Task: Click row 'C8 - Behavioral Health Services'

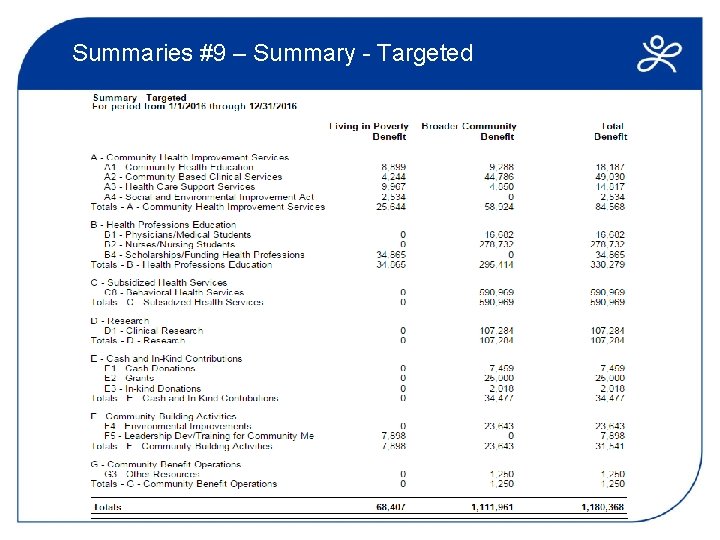Action: pos(364,292)
